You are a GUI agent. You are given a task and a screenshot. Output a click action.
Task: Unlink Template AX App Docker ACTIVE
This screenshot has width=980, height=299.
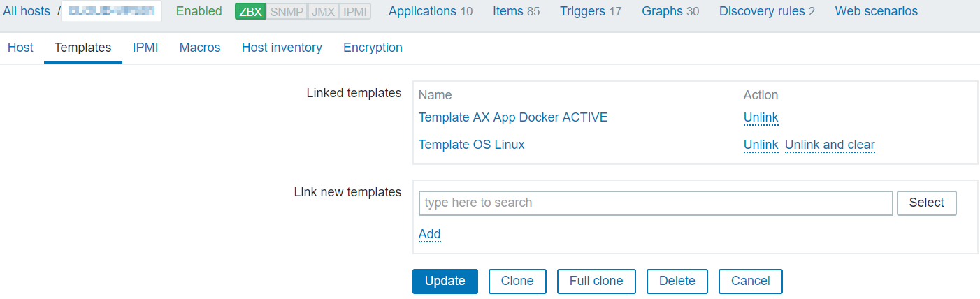(761, 117)
